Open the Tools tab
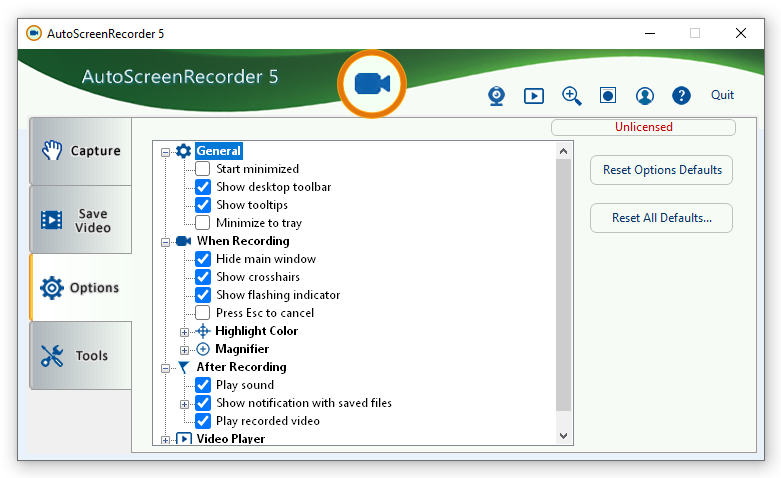Image resolution: width=781 pixels, height=478 pixels. [81, 356]
